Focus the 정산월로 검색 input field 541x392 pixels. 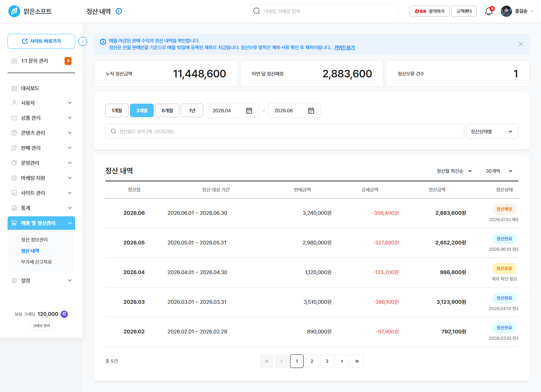click(x=285, y=131)
